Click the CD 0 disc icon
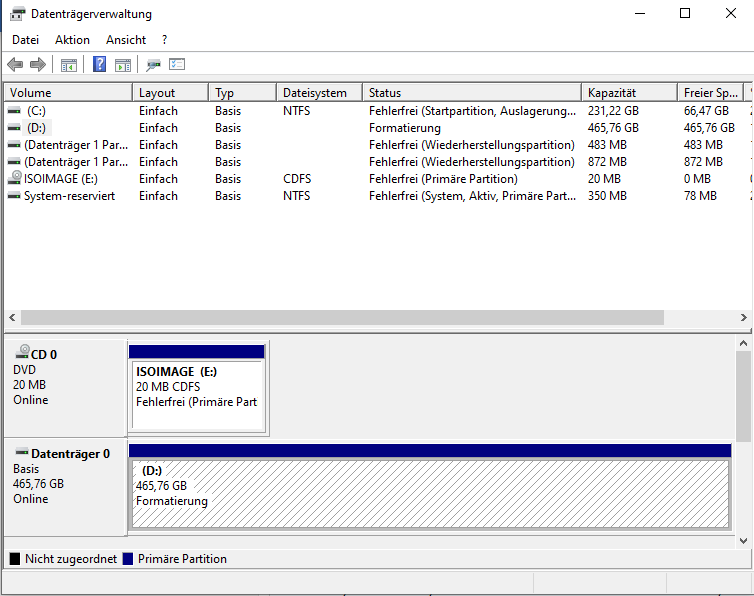Screen dimensions: 754x596 [22, 352]
